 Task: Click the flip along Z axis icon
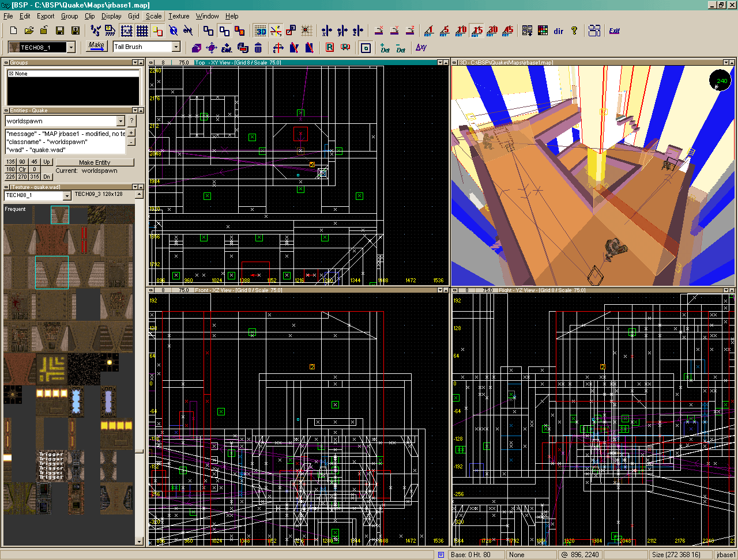point(358,31)
